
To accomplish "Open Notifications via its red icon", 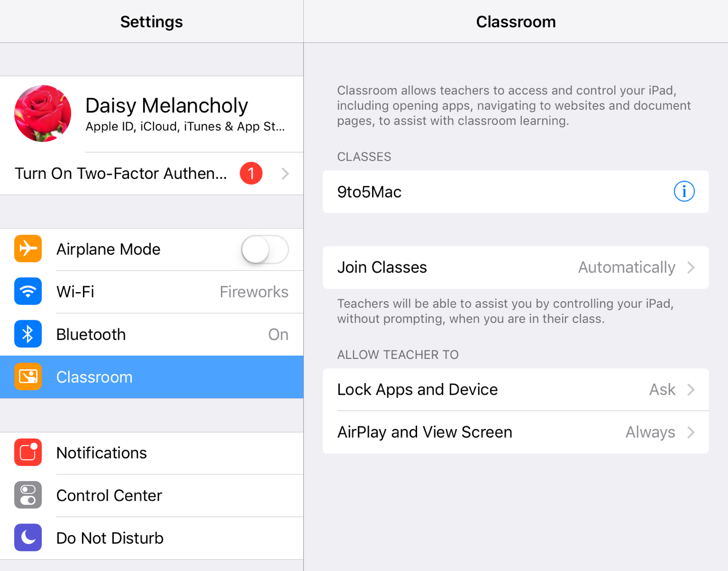I will [28, 452].
